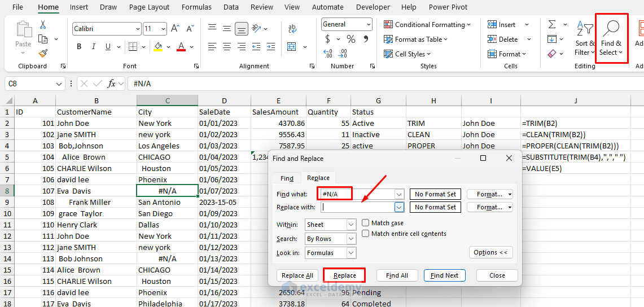Click Find All button
The height and width of the screenshot is (307, 644).
pos(397,275)
